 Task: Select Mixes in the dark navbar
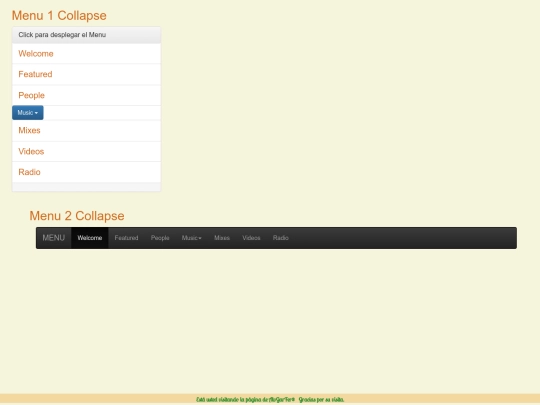click(x=222, y=238)
